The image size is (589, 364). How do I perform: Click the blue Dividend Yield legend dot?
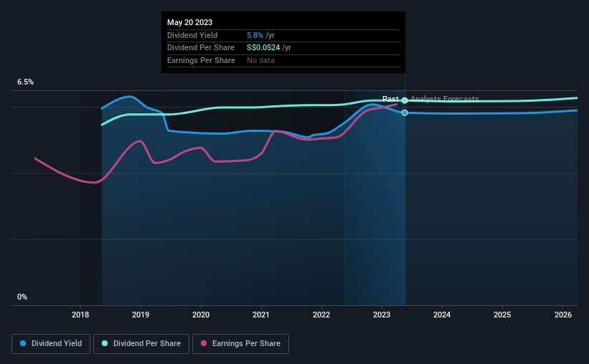pyautogui.click(x=23, y=343)
